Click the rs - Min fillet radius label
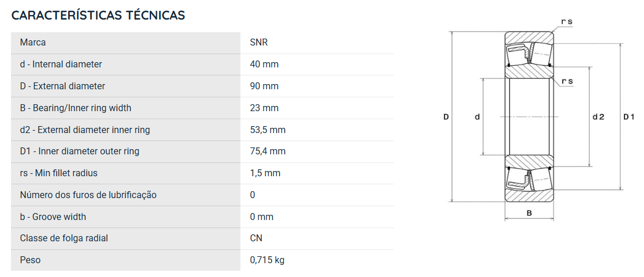644x277 pixels. click(59, 173)
